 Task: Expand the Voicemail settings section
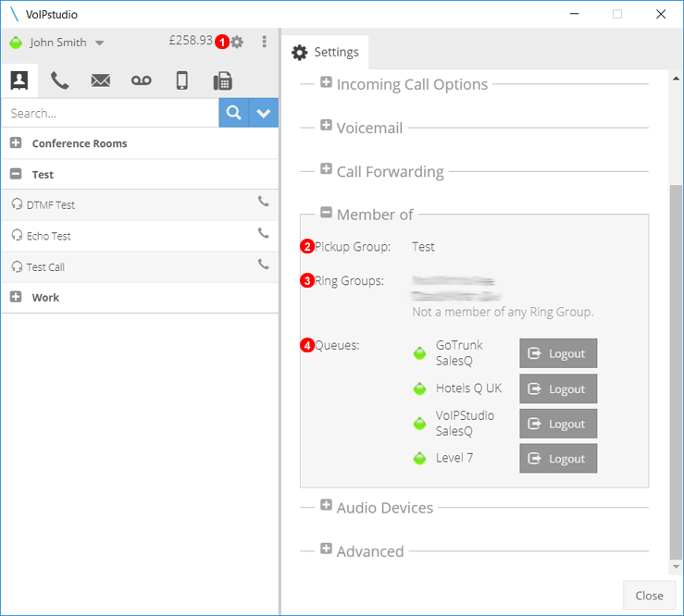[326, 125]
